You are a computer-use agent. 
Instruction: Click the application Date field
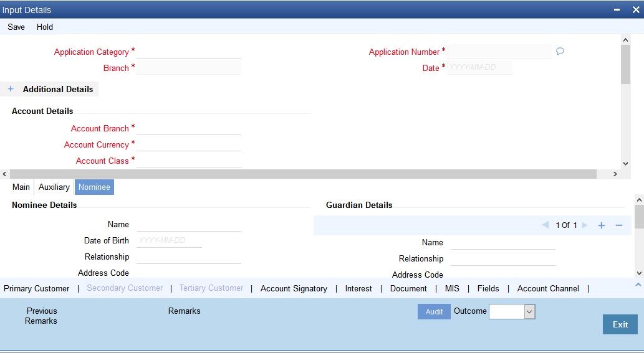click(x=479, y=68)
